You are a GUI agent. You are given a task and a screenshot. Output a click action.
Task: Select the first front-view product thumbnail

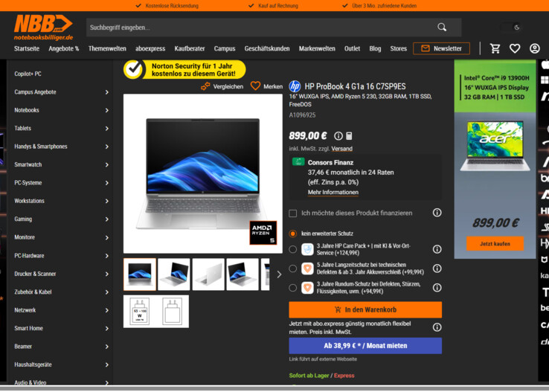140,274
